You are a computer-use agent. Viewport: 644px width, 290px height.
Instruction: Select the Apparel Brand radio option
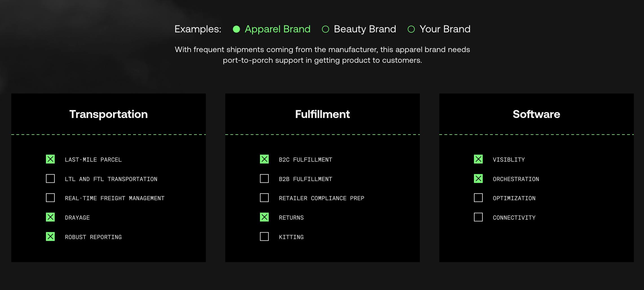pos(237,29)
